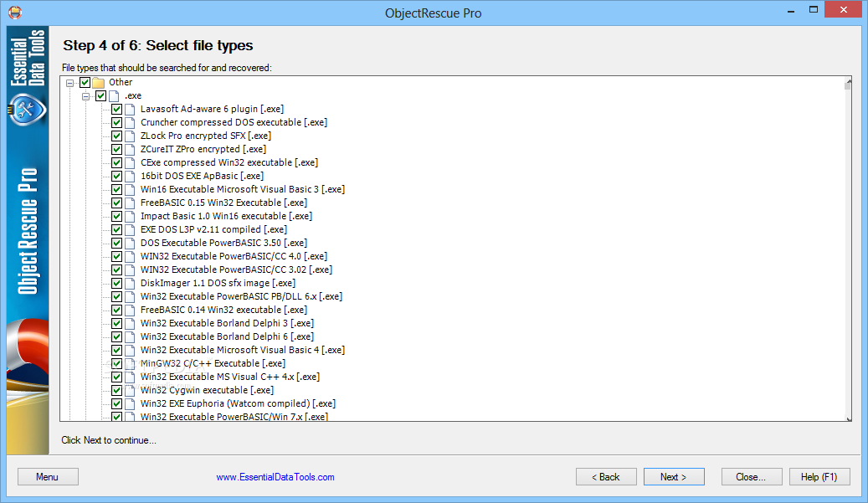The width and height of the screenshot is (868, 503).
Task: Select Win32 Executable Borland Delphi 3 row
Action: (227, 323)
